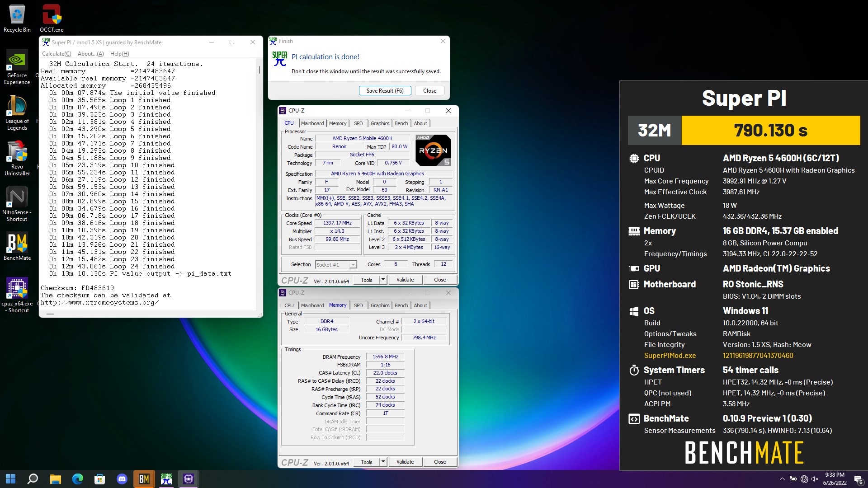Open taskbar Search

click(33, 479)
